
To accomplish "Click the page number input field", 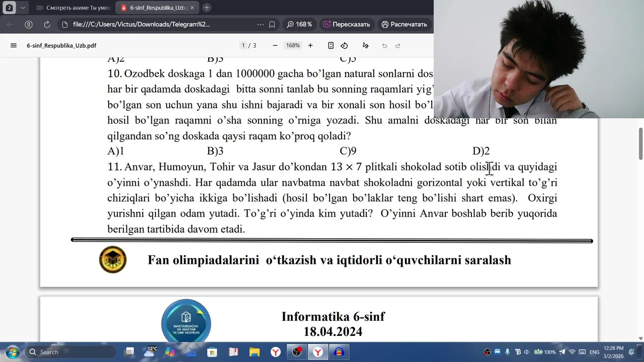I will [x=243, y=45].
